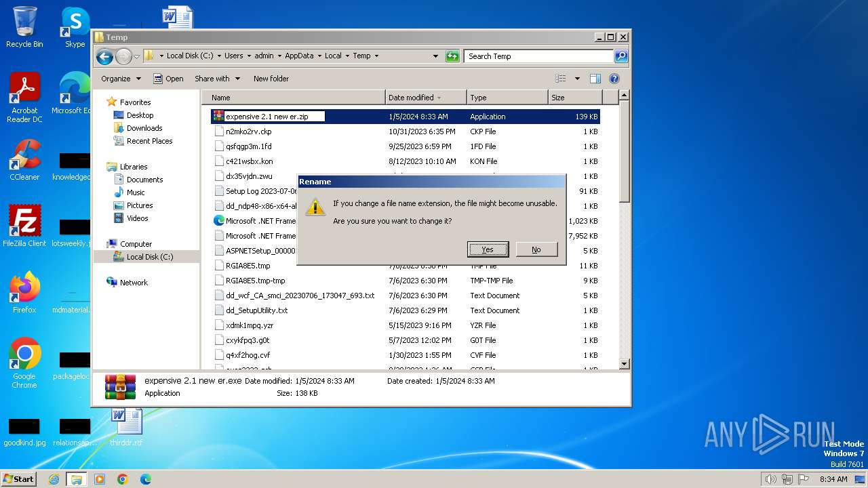Click the Explorer Back navigation arrow
The width and height of the screenshot is (868, 488).
pyautogui.click(x=104, y=56)
